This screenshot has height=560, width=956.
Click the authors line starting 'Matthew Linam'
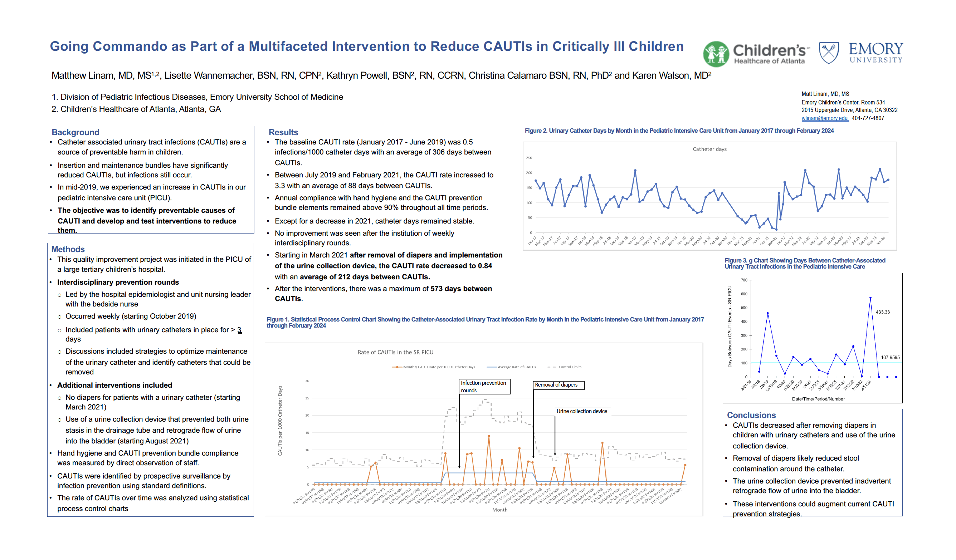pyautogui.click(x=381, y=75)
